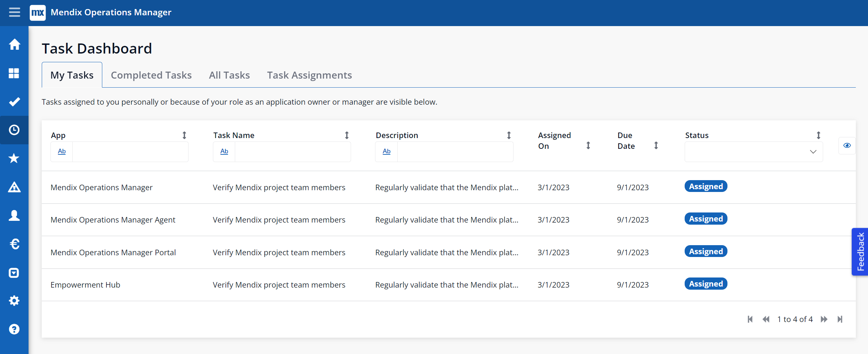Screen dimensions: 868x354
Task: Select the Mendix Operations Manager Agent row
Action: pos(449,220)
